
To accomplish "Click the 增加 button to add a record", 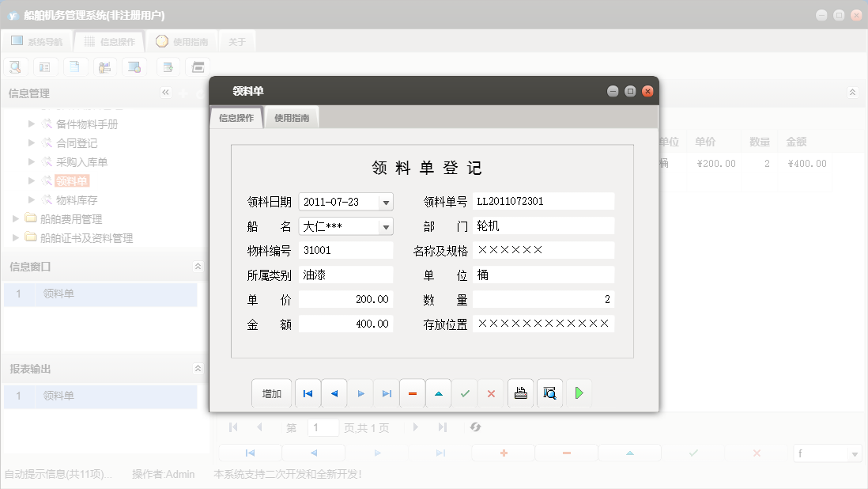I will pyautogui.click(x=271, y=393).
